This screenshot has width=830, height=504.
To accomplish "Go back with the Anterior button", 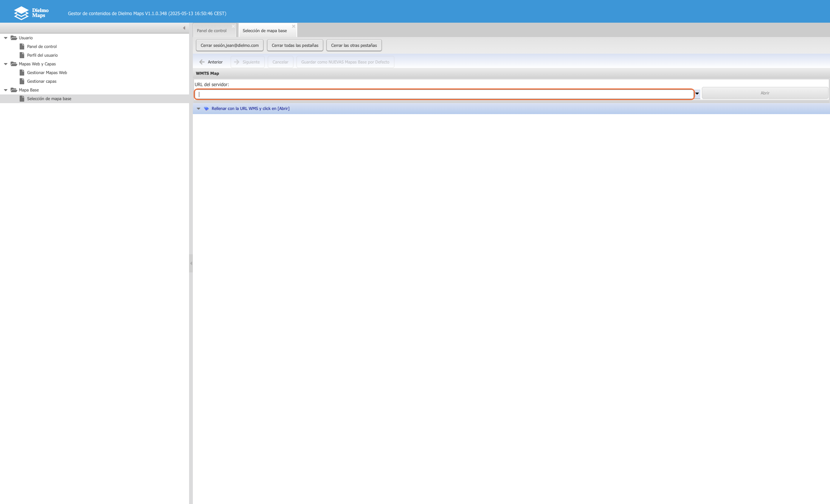I will (211, 62).
